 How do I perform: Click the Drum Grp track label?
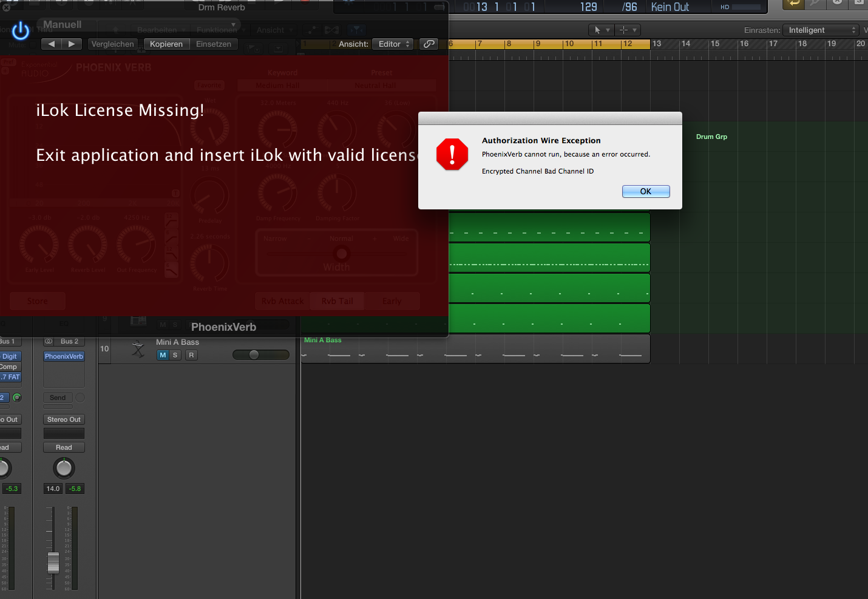[711, 137]
